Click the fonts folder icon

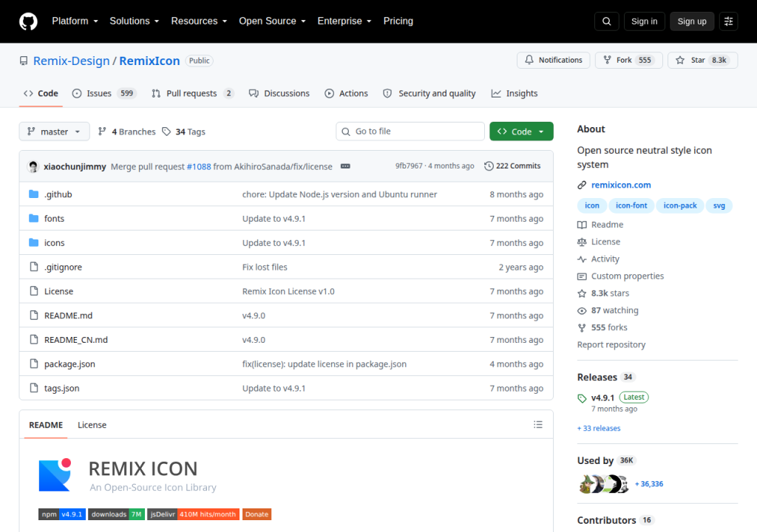(x=33, y=218)
